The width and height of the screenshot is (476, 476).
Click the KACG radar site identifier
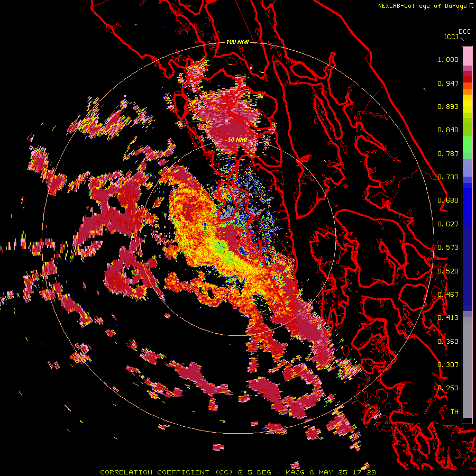[x=296, y=472]
